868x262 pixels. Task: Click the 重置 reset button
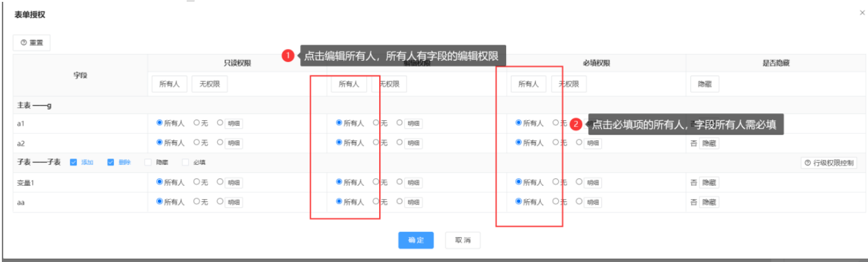point(32,43)
